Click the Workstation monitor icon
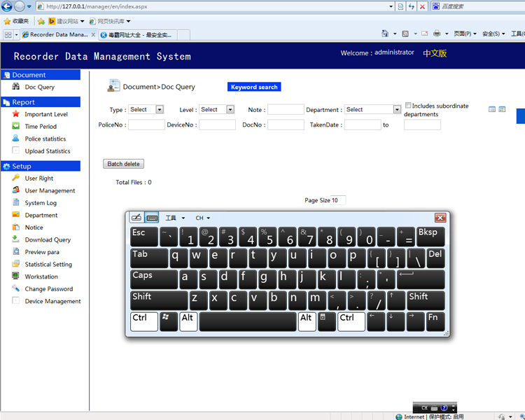 (16, 276)
